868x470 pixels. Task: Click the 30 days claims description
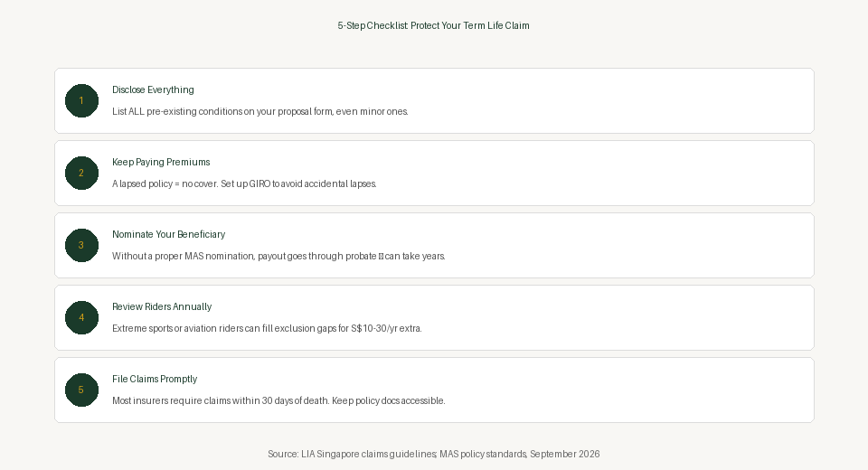(x=278, y=400)
